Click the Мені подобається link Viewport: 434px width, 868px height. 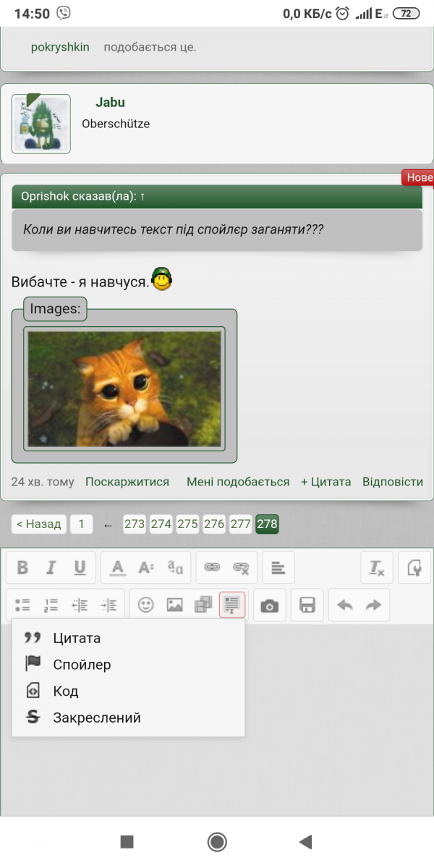click(238, 482)
